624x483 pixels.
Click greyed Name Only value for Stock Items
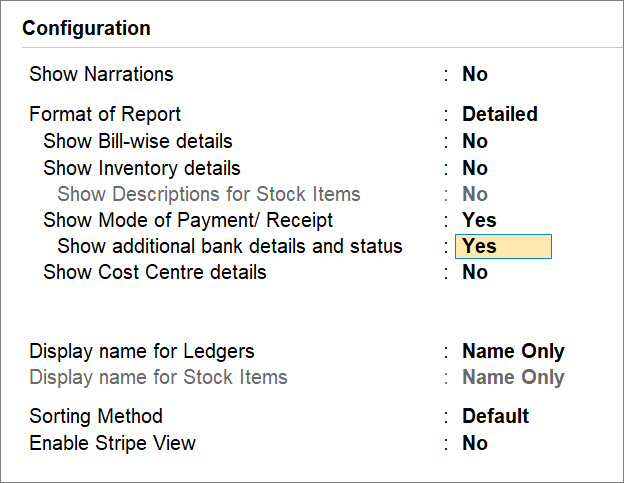coord(513,377)
